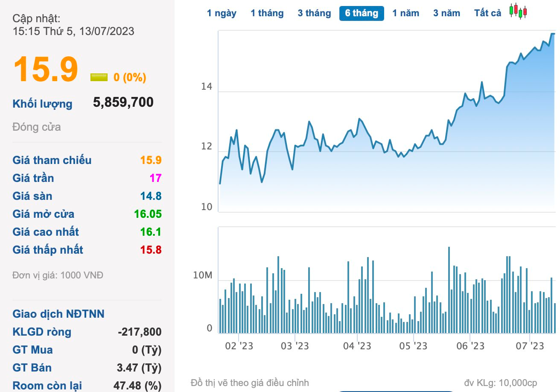Click the price axis label 12
This screenshot has height=392, width=560.
point(207,146)
